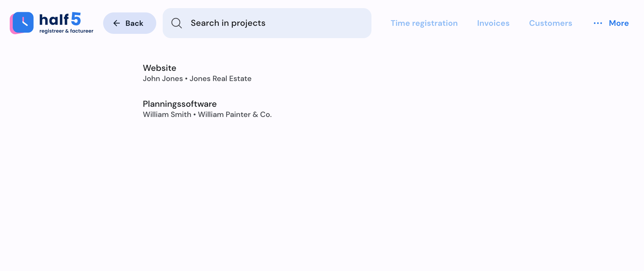The height and width of the screenshot is (271, 644).
Task: Click the Back button
Action: coord(129,23)
